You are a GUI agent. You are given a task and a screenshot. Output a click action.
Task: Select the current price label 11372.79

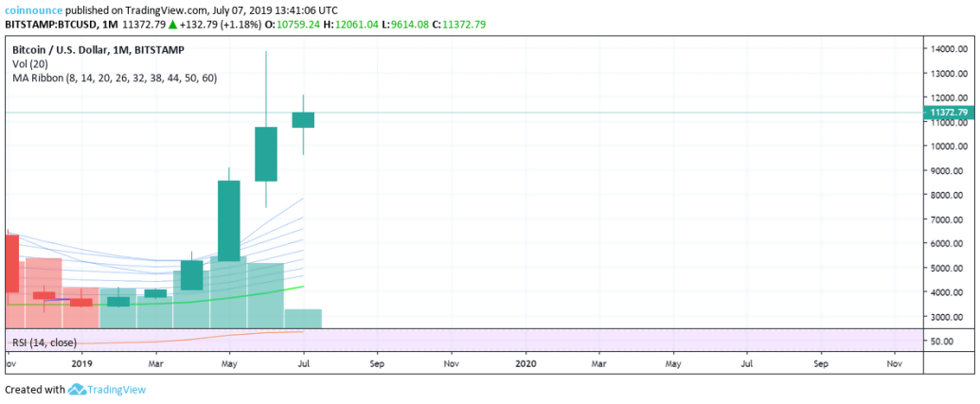950,113
